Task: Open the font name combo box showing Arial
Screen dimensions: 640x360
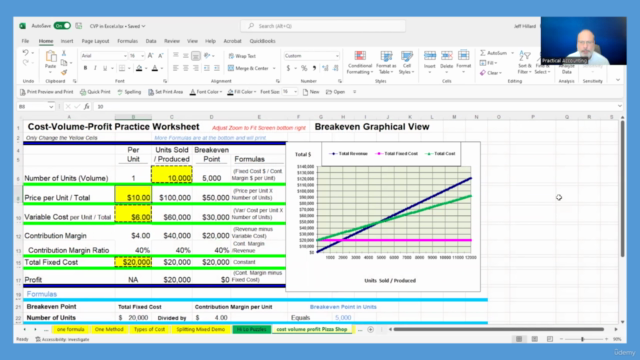Action: tap(104, 56)
